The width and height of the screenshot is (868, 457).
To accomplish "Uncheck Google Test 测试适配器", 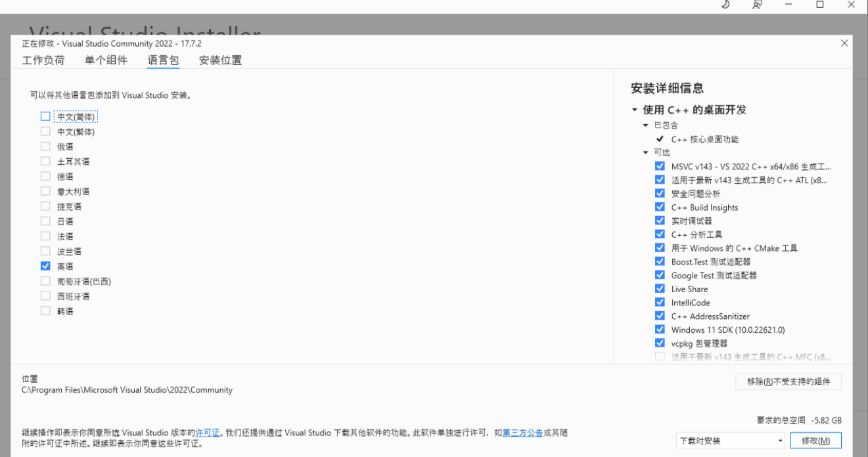I will click(x=660, y=275).
